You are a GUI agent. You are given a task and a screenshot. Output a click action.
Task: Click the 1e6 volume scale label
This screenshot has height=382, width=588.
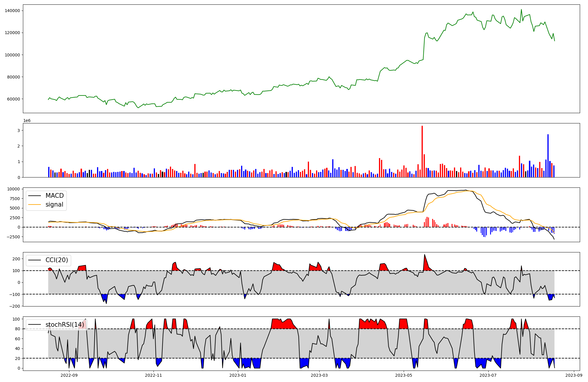click(x=27, y=120)
